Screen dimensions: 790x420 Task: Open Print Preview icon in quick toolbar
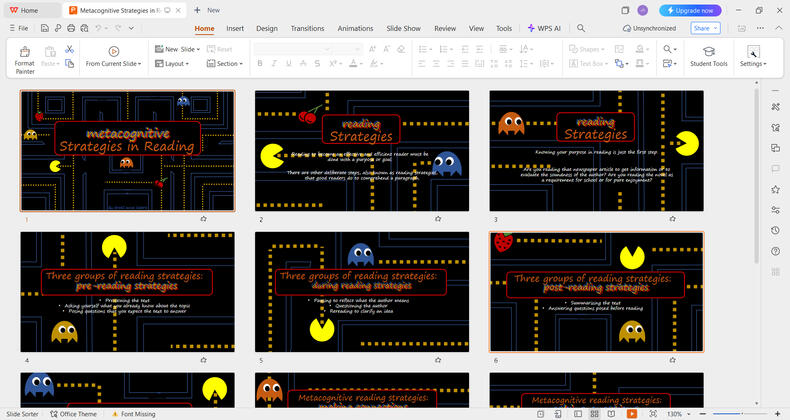click(84, 28)
